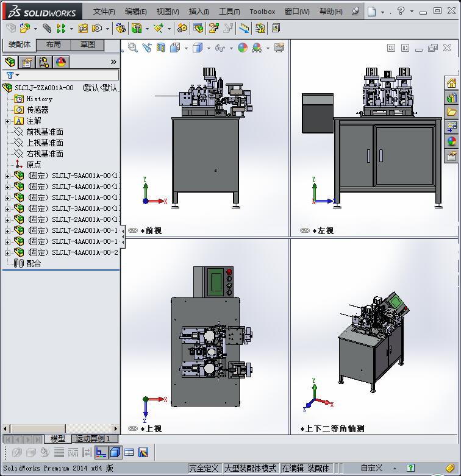Open the DisplayManager tab icon

point(61,62)
